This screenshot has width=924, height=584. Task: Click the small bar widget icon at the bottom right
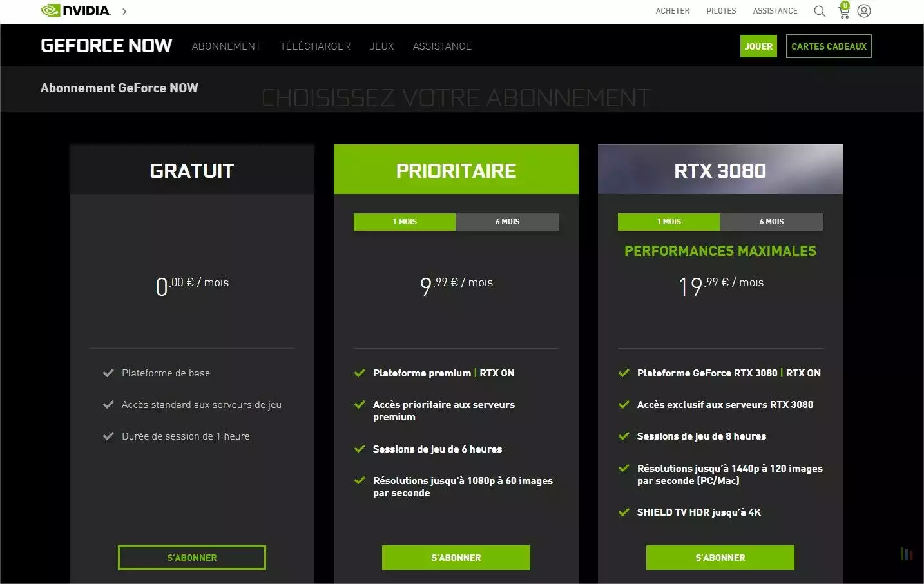point(906,554)
